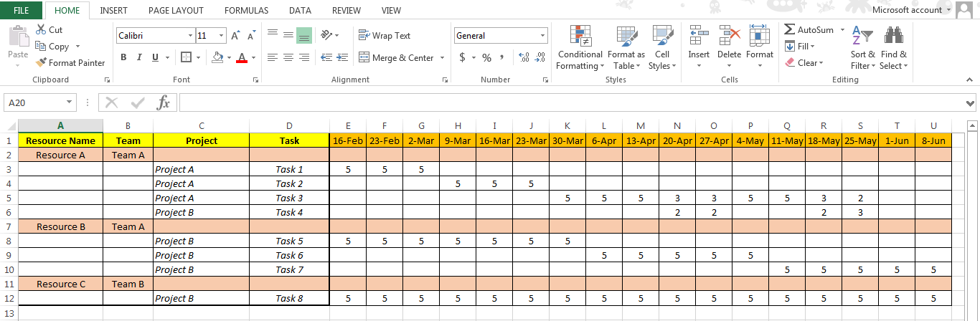Click the Sort & Filter icon
The image size is (980, 321).
pos(862,37)
